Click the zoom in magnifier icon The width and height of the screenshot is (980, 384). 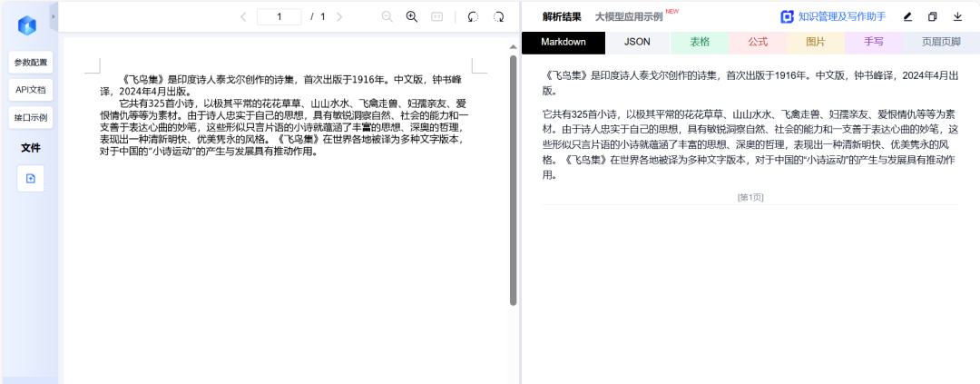(412, 17)
